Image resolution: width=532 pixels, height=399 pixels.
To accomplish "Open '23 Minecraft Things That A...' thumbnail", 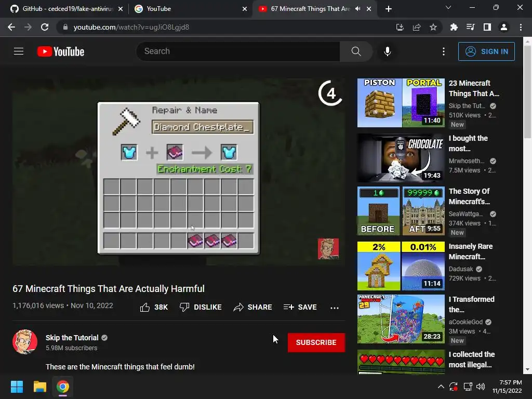I will 401,103.
